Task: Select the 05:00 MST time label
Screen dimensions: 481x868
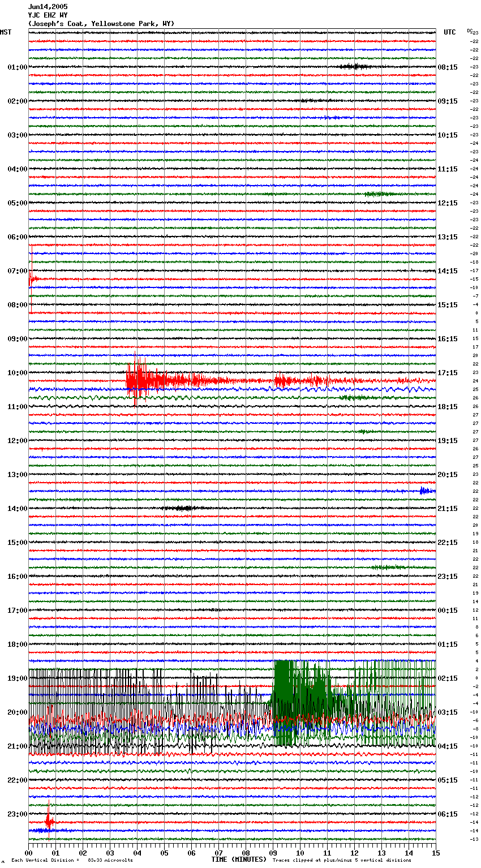Action: pyautogui.click(x=18, y=203)
